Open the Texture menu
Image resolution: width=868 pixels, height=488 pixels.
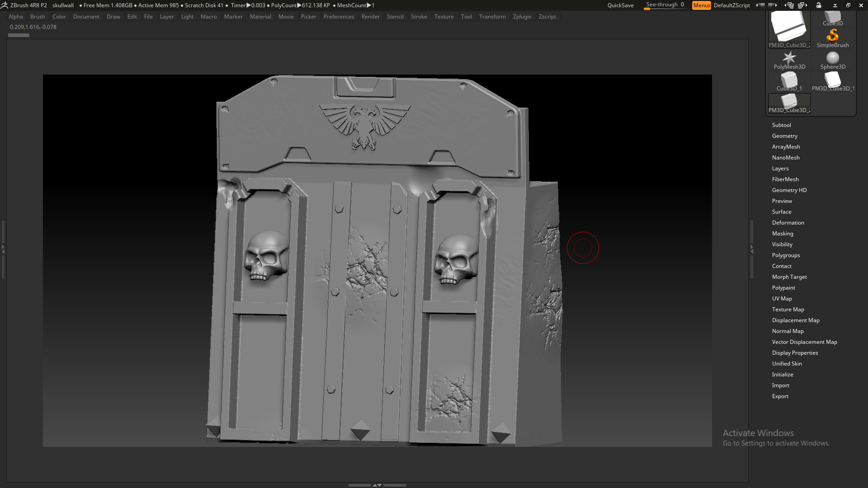(444, 17)
